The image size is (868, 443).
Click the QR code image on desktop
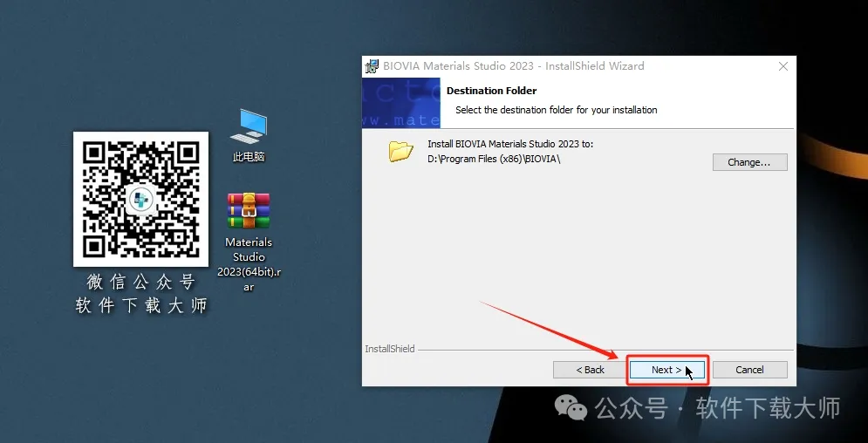pyautogui.click(x=140, y=200)
